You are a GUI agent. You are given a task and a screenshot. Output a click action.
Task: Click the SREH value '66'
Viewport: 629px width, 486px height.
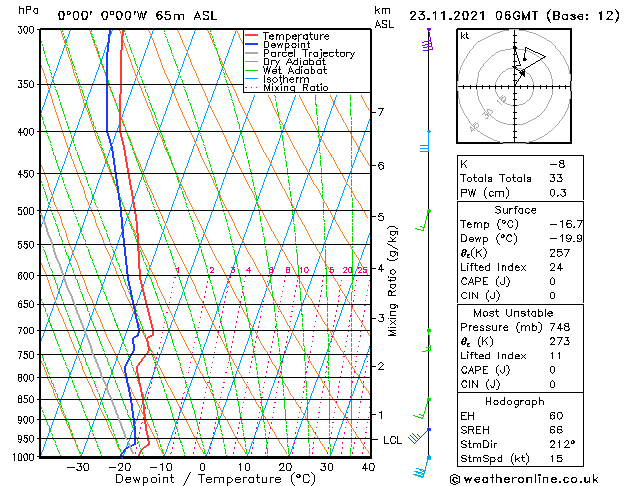tap(556, 430)
